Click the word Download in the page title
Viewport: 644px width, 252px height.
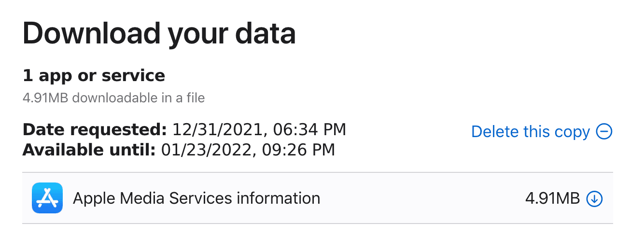click(90, 33)
